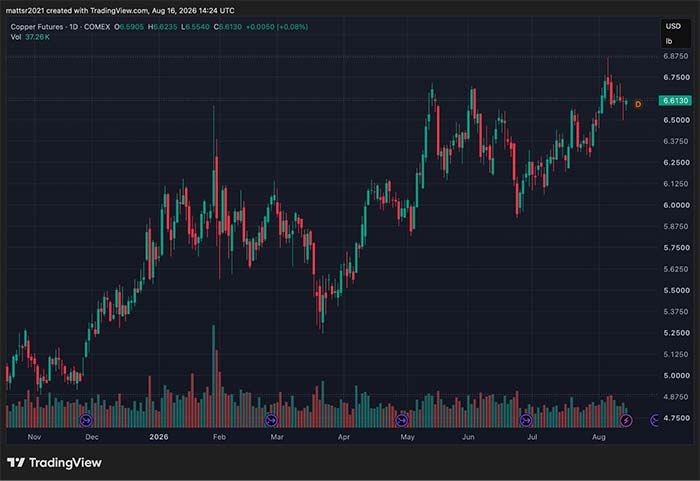Click the last green candle beside the D badge
The width and height of the screenshot is (700, 481).
click(626, 105)
